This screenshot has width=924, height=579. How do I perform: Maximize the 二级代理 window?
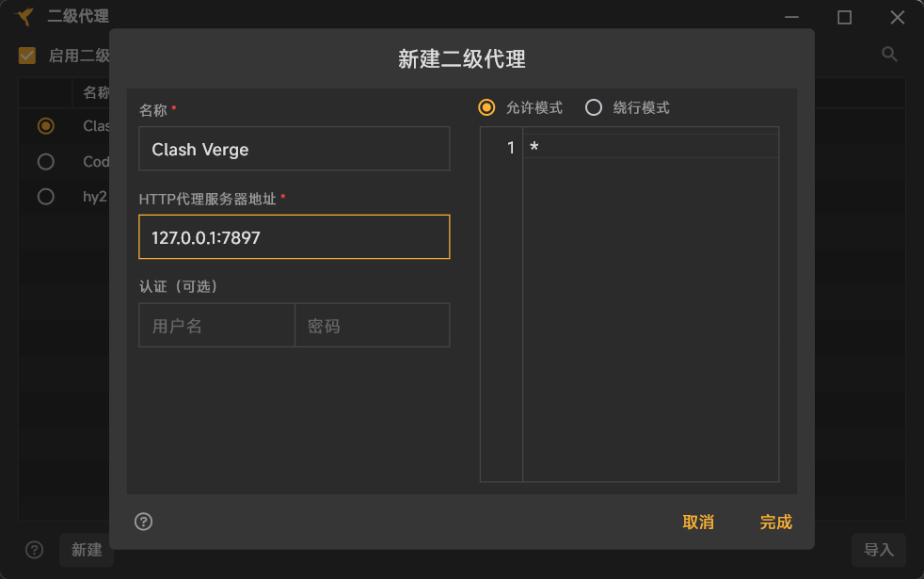(844, 17)
